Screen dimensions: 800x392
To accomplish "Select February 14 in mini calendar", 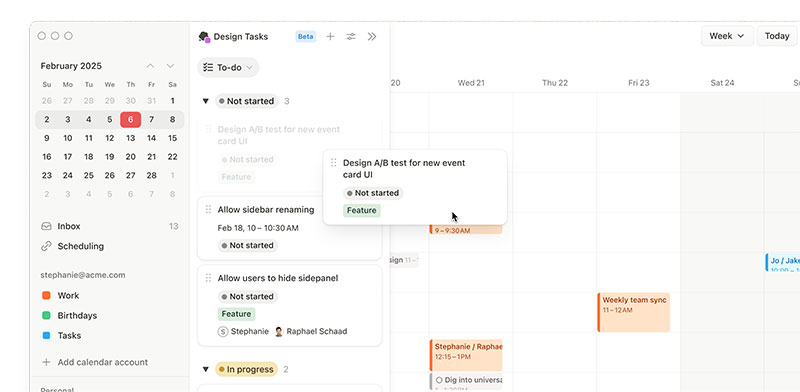I will 152,138.
